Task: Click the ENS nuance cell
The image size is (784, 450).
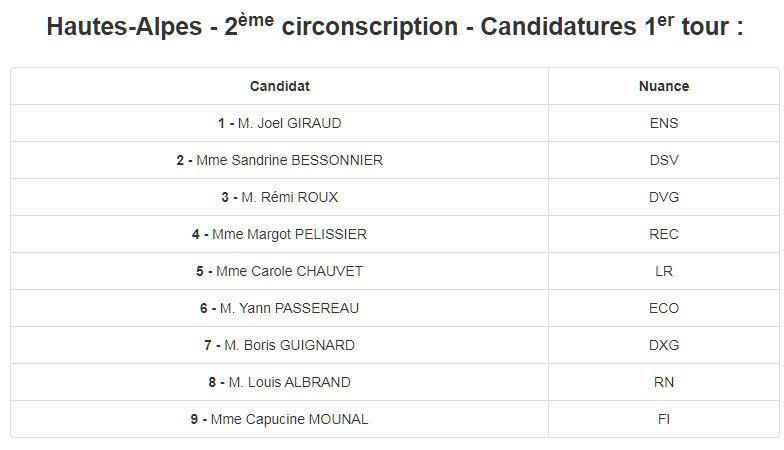Action: [664, 123]
